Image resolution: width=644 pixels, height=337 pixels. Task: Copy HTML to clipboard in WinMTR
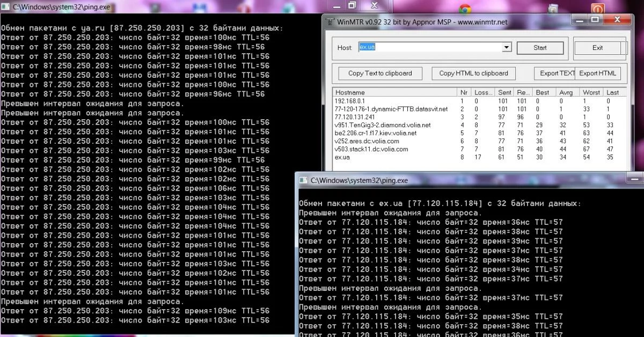coord(473,74)
